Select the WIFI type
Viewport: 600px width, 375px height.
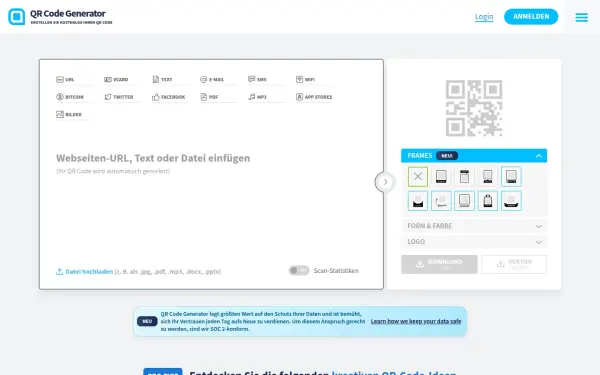coord(305,80)
